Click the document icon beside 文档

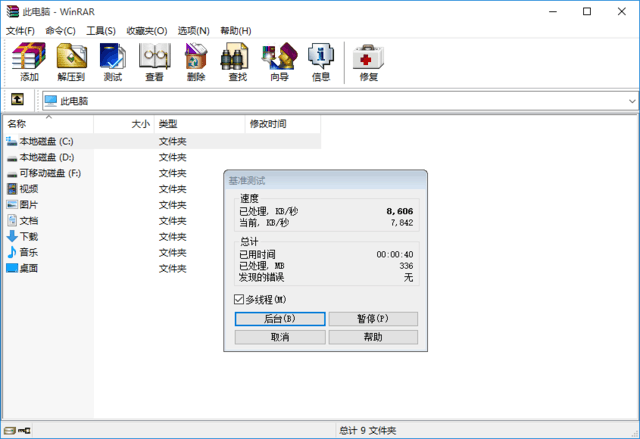[x=12, y=220]
